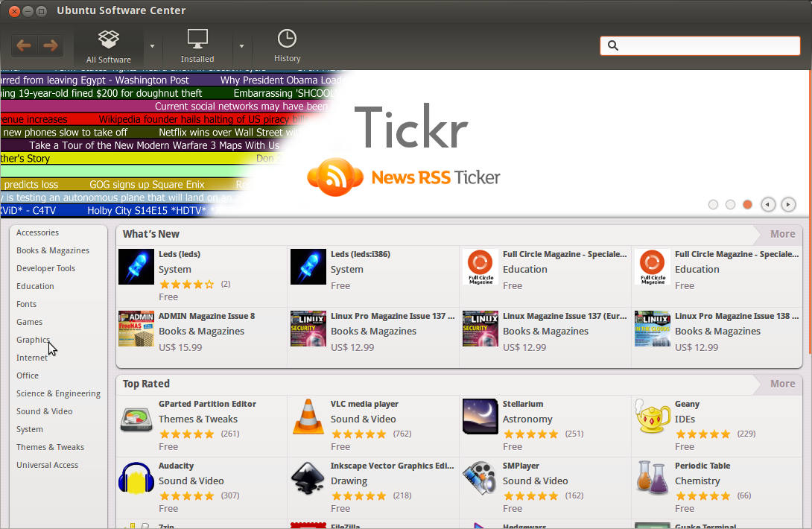Screen dimensions: 812x529
Task: Click More in What's New section
Action: (782, 234)
